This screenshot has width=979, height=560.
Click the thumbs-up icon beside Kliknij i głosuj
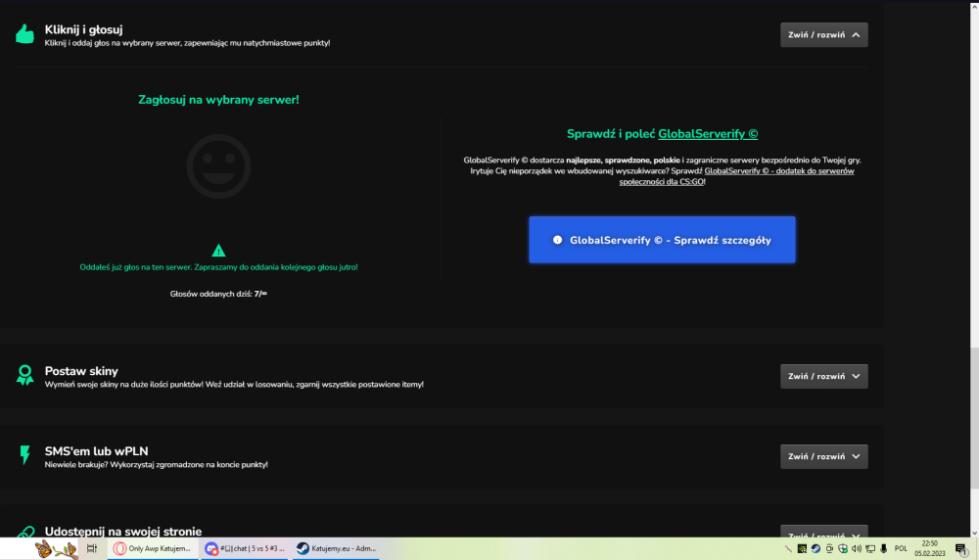coord(25,34)
